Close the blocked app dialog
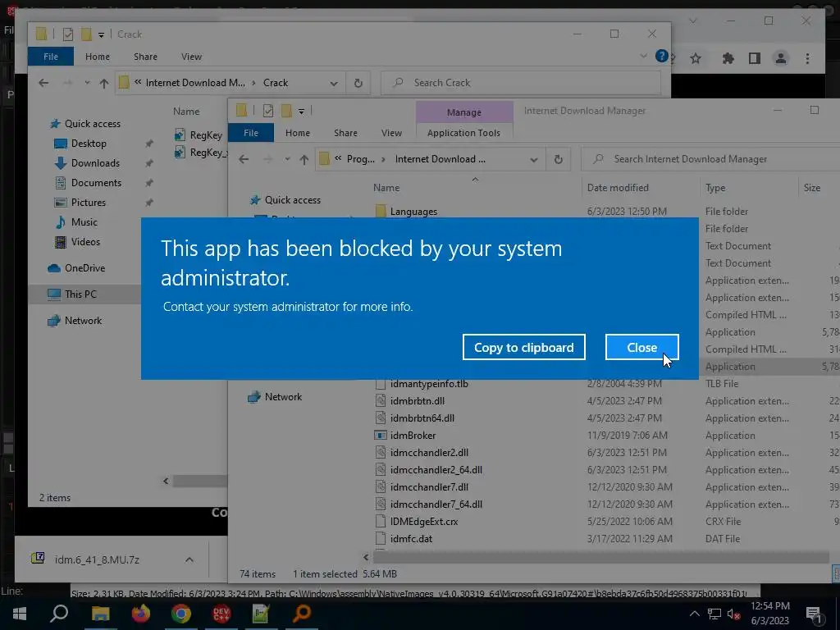Screen dimensions: 840x630 click(641, 347)
